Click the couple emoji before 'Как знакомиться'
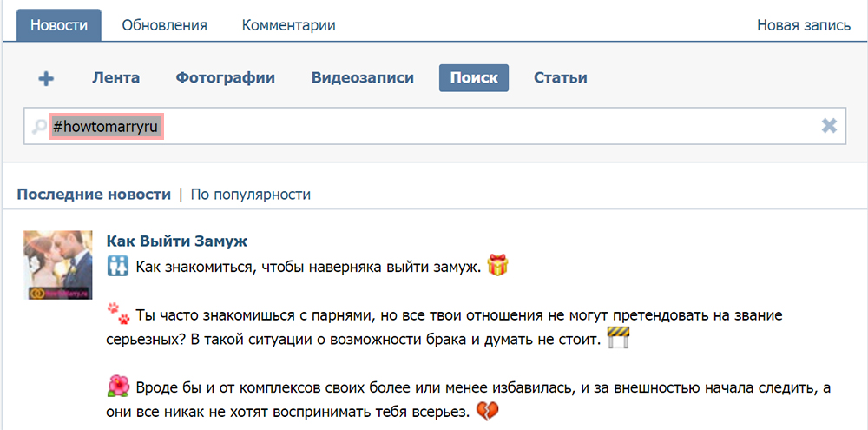 (x=117, y=266)
